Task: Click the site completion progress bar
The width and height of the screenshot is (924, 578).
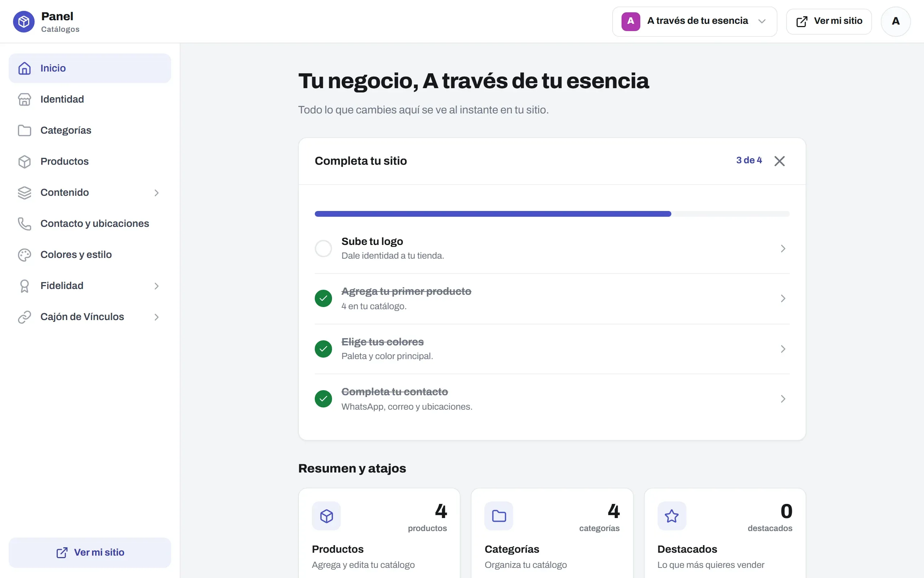Action: (552, 214)
